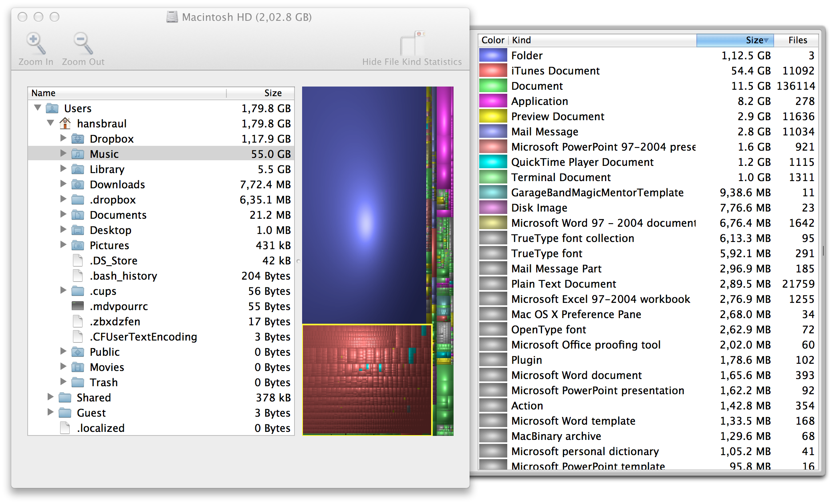Click the large blue treemap block
Screen dimensions: 831x504
click(x=364, y=204)
